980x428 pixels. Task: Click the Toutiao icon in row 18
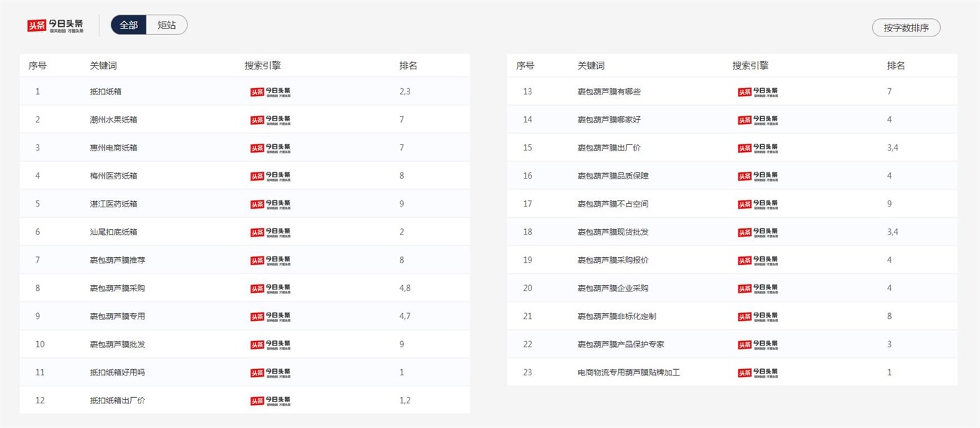click(x=757, y=232)
